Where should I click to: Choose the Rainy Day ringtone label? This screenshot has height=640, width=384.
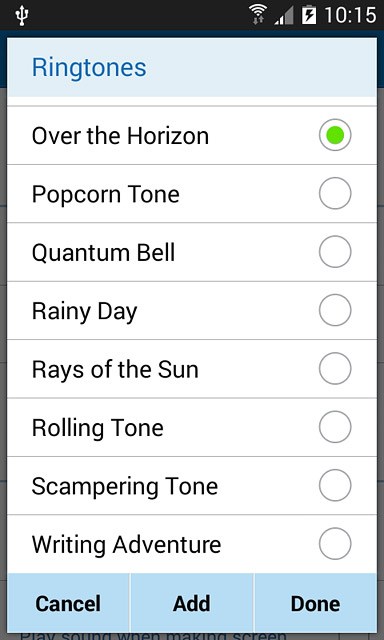click(x=84, y=312)
